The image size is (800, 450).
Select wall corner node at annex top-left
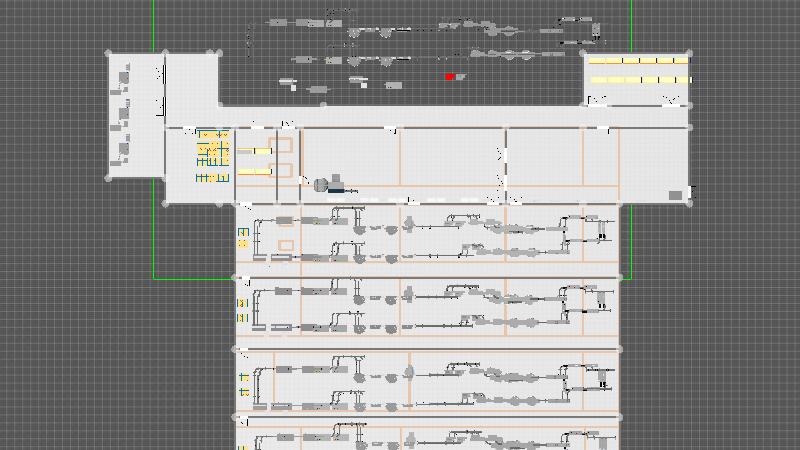(x=110, y=54)
